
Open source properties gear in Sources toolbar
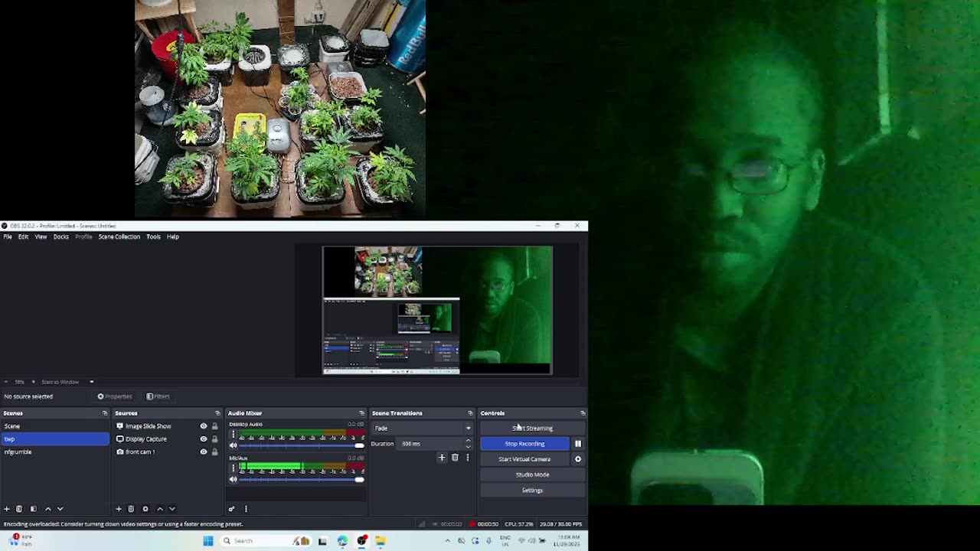145,509
